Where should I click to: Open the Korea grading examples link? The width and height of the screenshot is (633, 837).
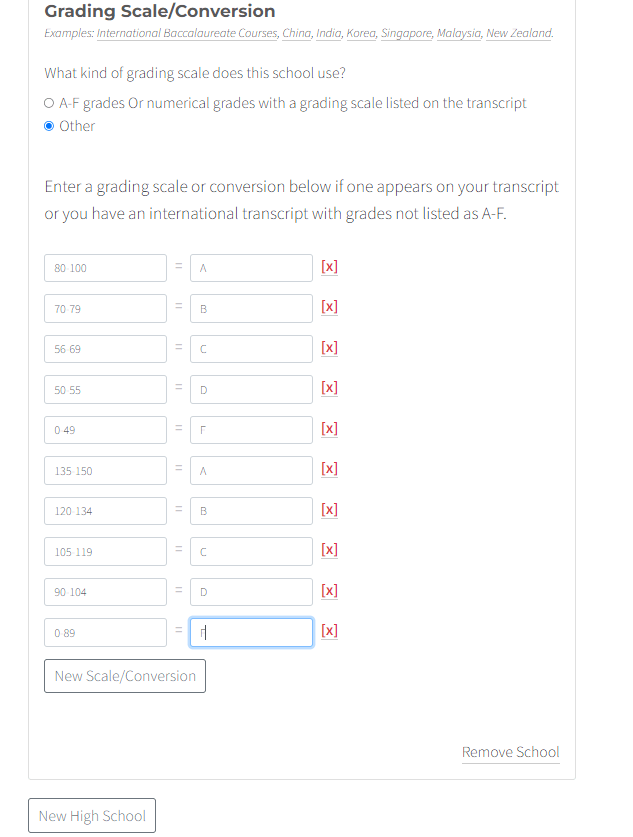361,32
